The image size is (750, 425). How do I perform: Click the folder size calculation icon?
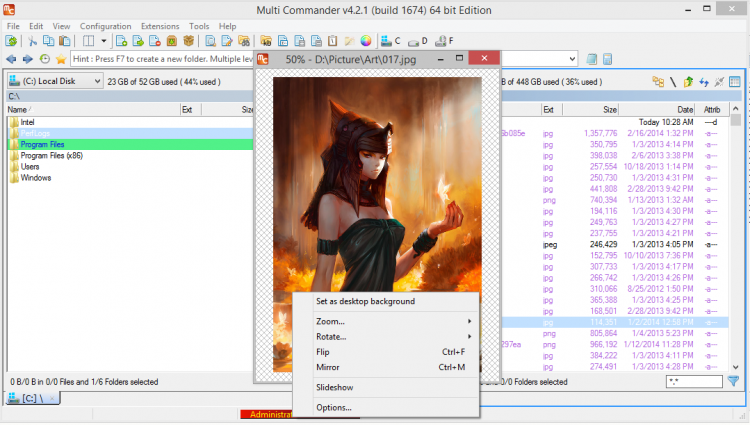point(266,41)
